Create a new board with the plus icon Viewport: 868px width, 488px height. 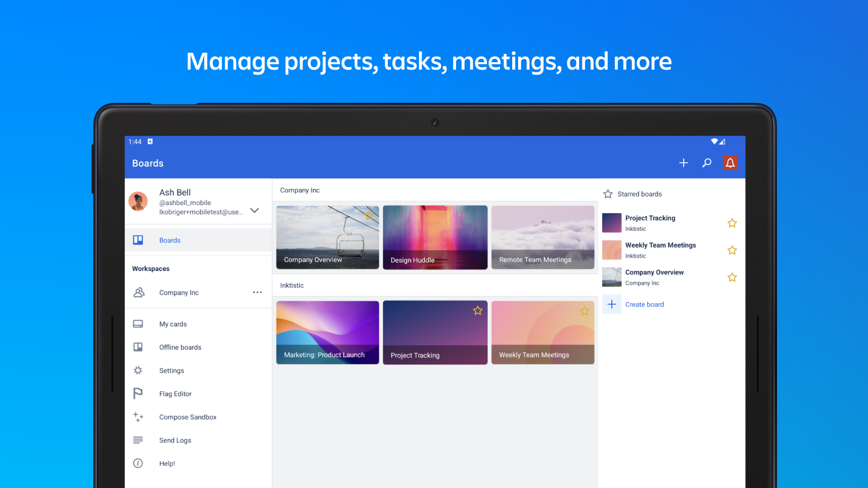click(684, 163)
